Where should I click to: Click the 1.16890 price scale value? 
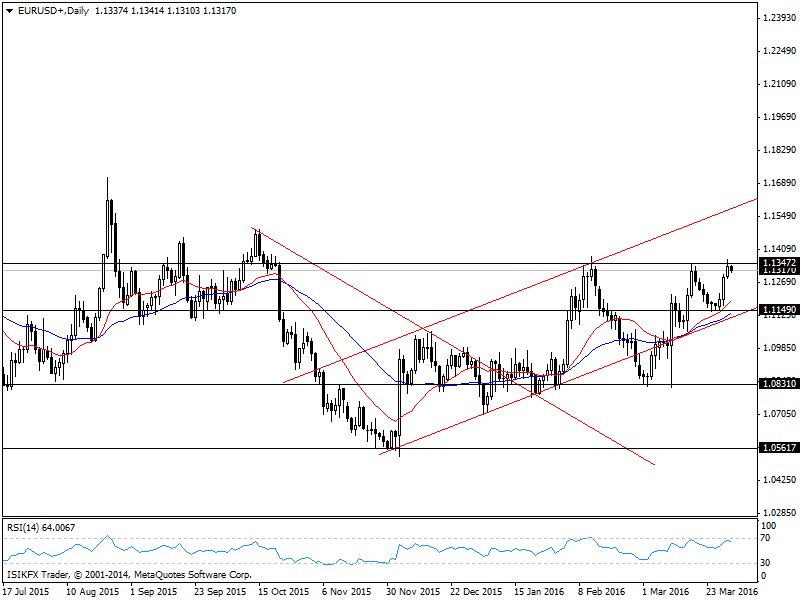point(779,183)
